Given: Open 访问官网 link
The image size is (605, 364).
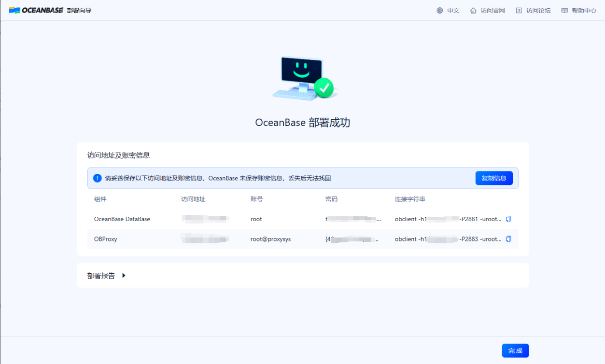Looking at the screenshot, I should (x=492, y=10).
